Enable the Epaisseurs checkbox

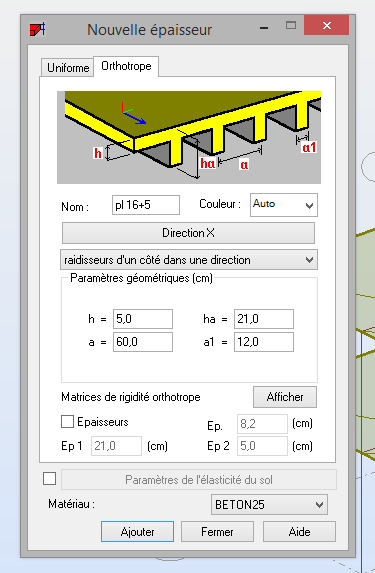[x=67, y=421]
